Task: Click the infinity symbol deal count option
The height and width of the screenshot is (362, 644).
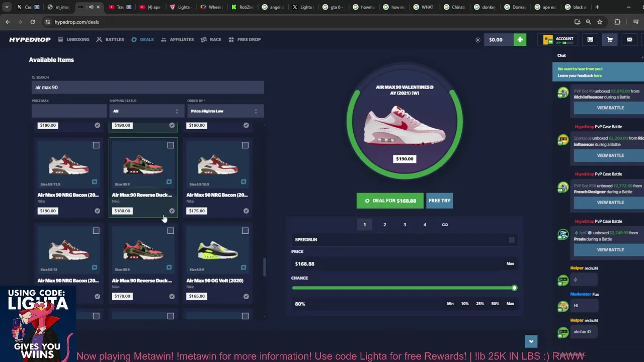Action: (445, 225)
